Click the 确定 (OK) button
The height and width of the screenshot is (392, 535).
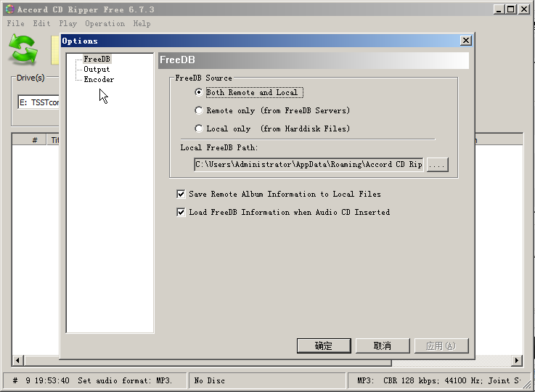tap(324, 346)
